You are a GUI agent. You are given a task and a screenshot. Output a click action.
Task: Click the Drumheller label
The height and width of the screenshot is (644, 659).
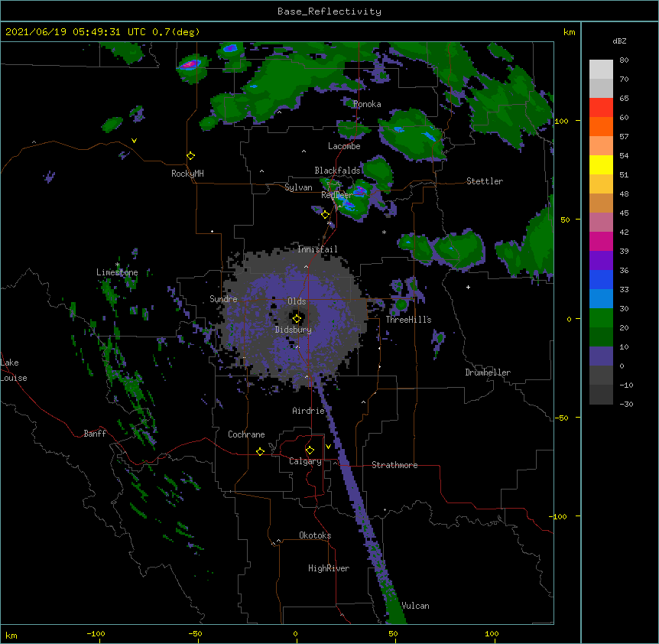point(488,372)
